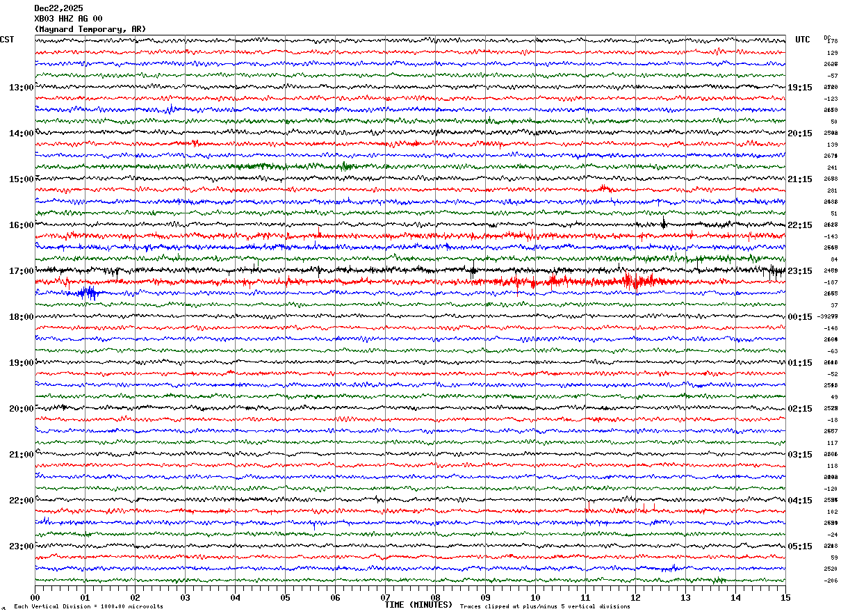Click the DC offset value 102

[832, 512]
